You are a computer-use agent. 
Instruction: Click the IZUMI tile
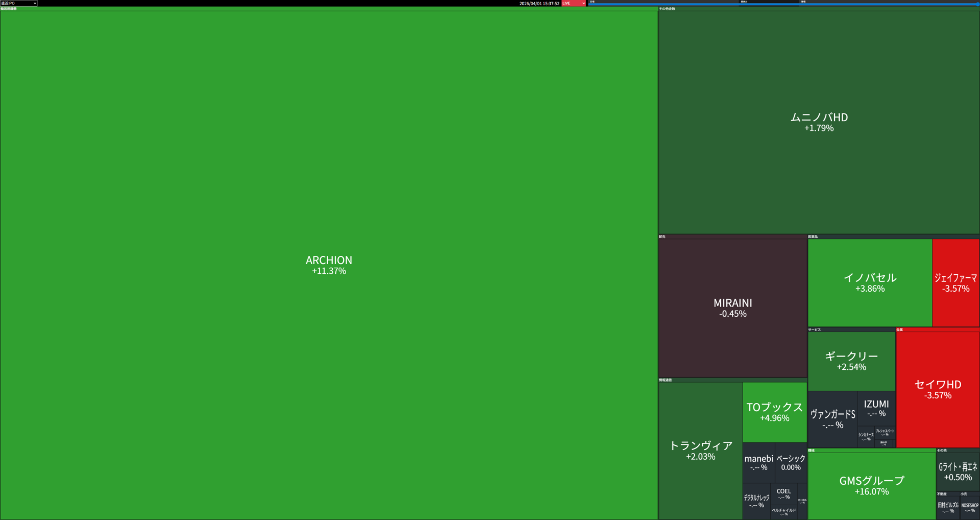click(x=876, y=408)
